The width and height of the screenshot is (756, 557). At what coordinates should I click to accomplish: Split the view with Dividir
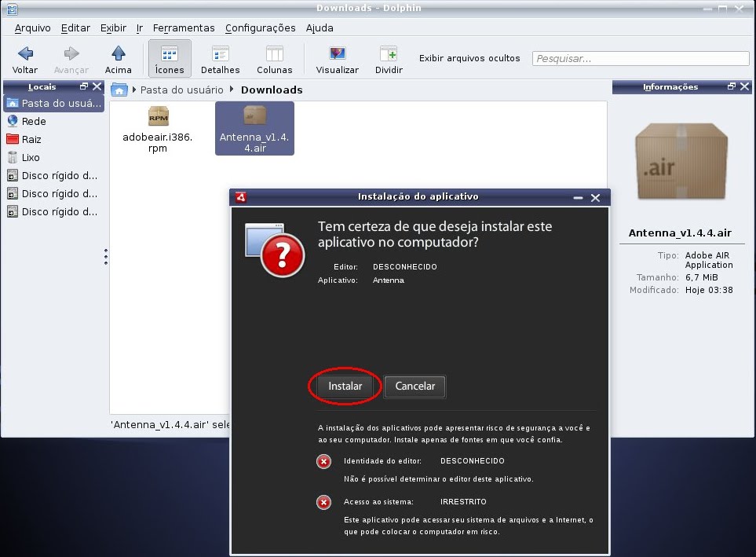(389, 60)
